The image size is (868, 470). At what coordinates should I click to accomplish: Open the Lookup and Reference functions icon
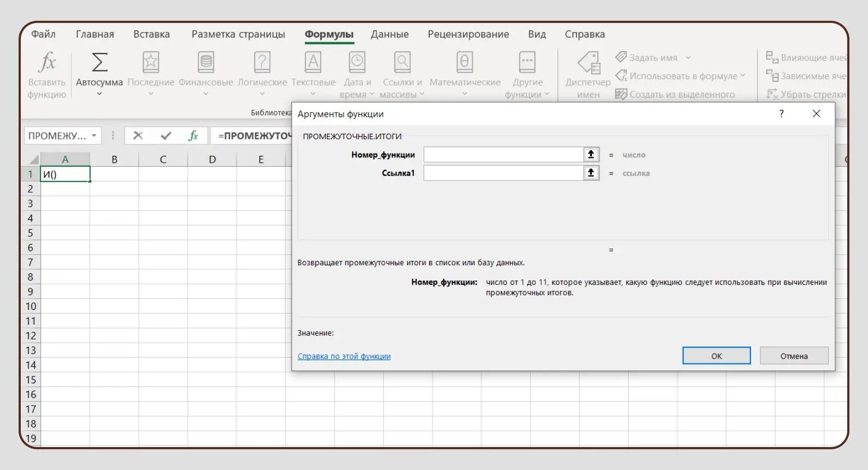pos(403,62)
